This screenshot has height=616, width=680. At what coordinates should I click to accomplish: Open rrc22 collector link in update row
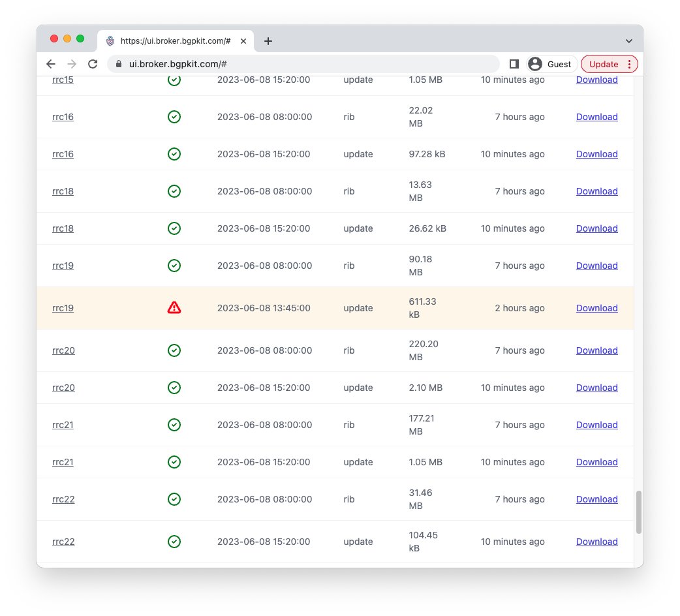pyautogui.click(x=63, y=542)
